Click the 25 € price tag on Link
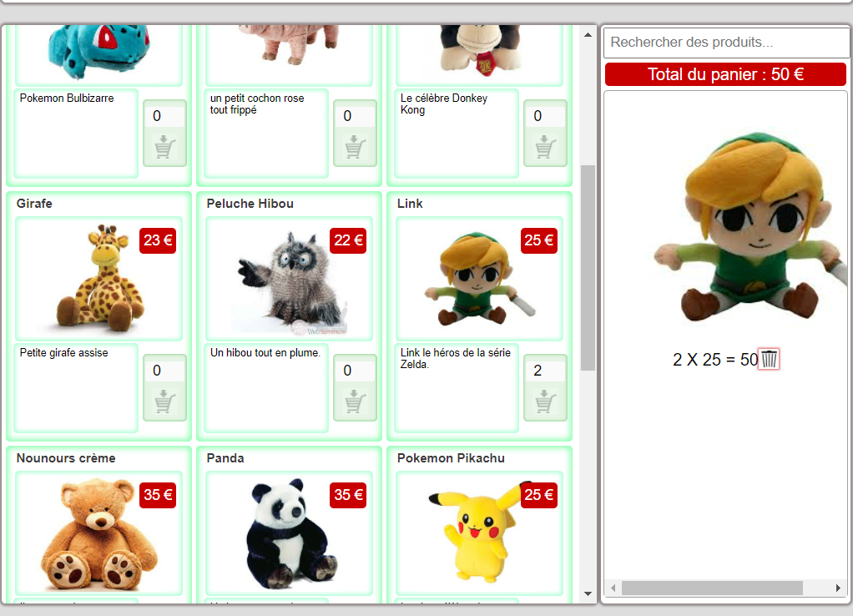Viewport: 853px width, 616px height. coord(538,240)
